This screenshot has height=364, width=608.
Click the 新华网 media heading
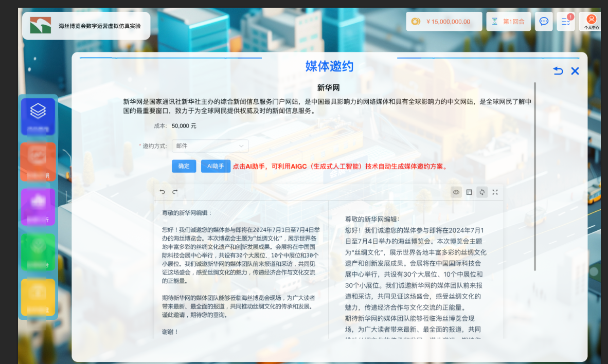328,87
